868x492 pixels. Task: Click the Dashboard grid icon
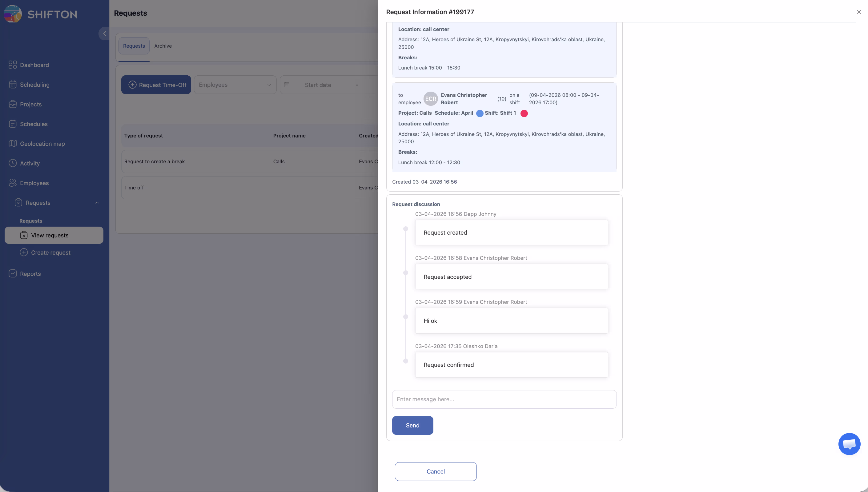(x=13, y=65)
